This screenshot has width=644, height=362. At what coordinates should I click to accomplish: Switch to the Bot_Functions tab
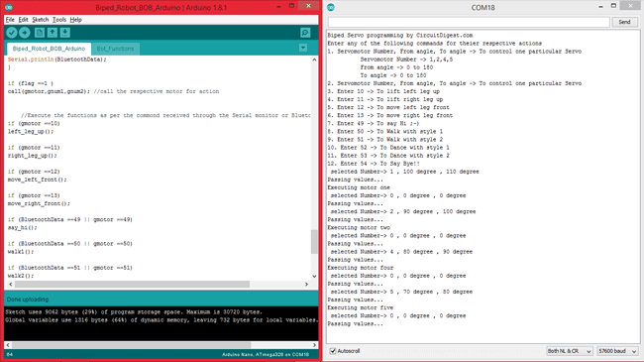[x=115, y=49]
